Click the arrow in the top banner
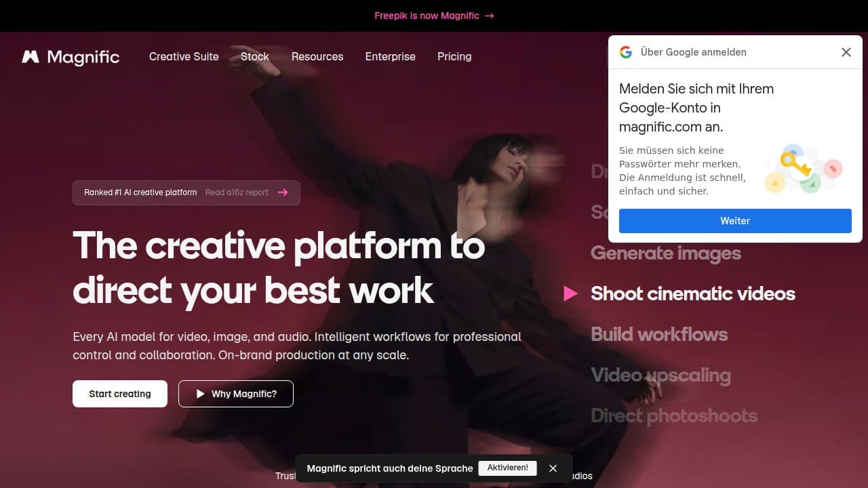The height and width of the screenshot is (488, 868). 490,16
